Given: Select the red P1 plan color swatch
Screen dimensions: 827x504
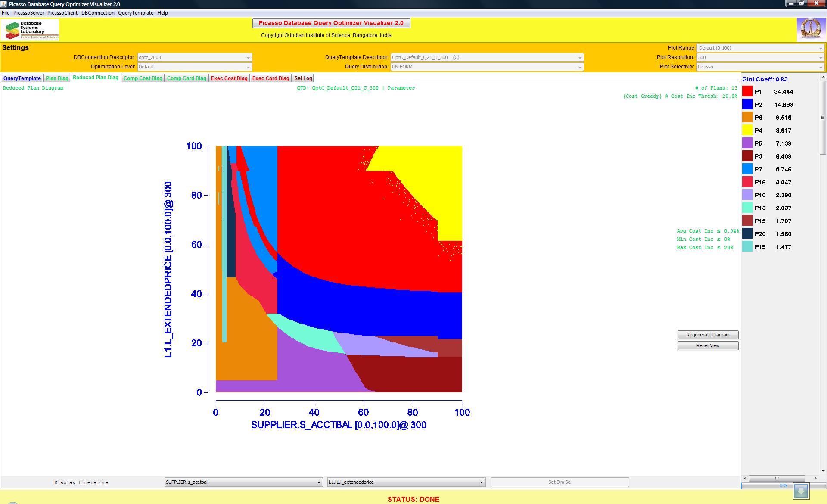Looking at the screenshot, I should pyautogui.click(x=747, y=91).
